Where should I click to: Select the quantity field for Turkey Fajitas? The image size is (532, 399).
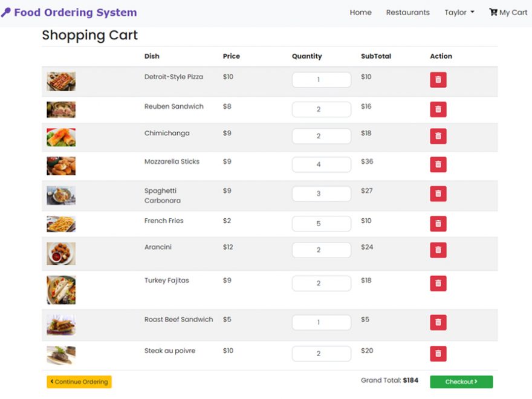(x=321, y=283)
